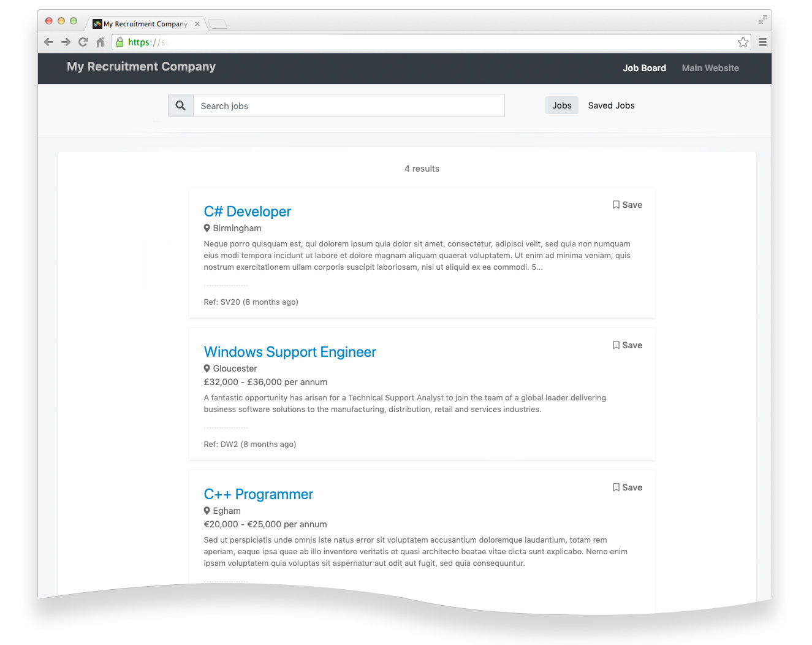Image resolution: width=812 pixels, height=645 pixels.
Task: Reload the page with refresh icon
Action: (x=83, y=42)
